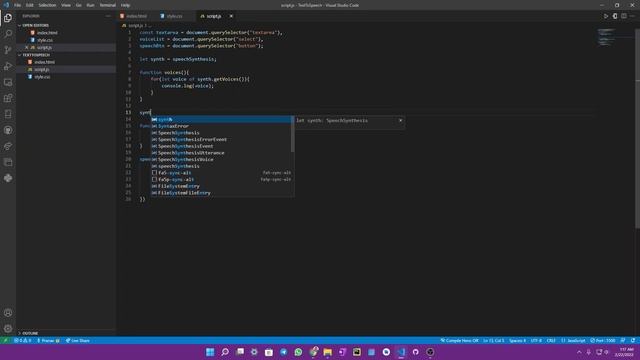The image size is (640, 360).
Task: Show hidden system tray icons chevron
Action: (579, 352)
